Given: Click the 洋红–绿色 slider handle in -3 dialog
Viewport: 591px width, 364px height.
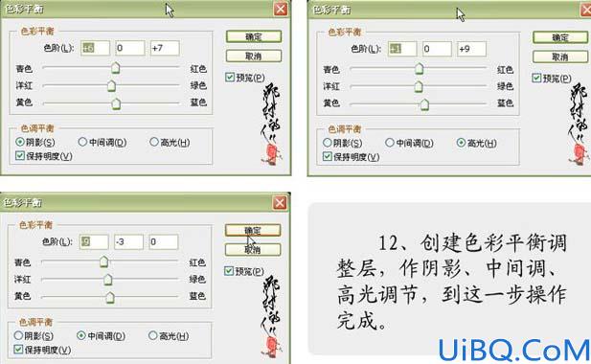Looking at the screenshot, I should pos(108,279).
